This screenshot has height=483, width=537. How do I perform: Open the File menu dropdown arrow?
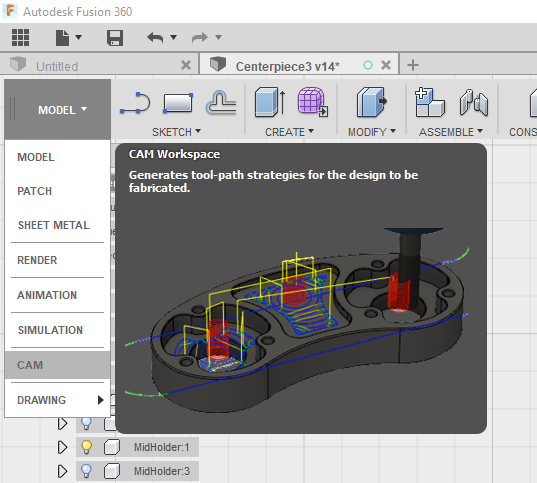click(79, 37)
